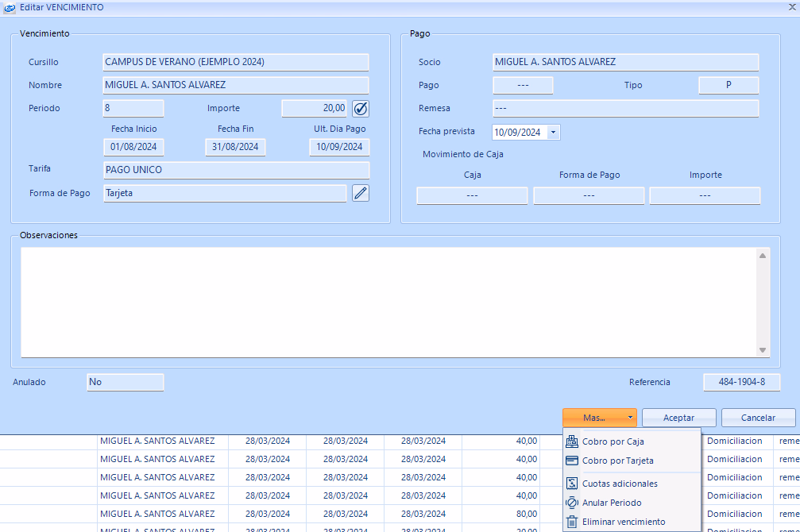Image resolution: width=800 pixels, height=532 pixels.
Task: Select Cobro por Tarjeta menu entry
Action: pyautogui.click(x=617, y=461)
